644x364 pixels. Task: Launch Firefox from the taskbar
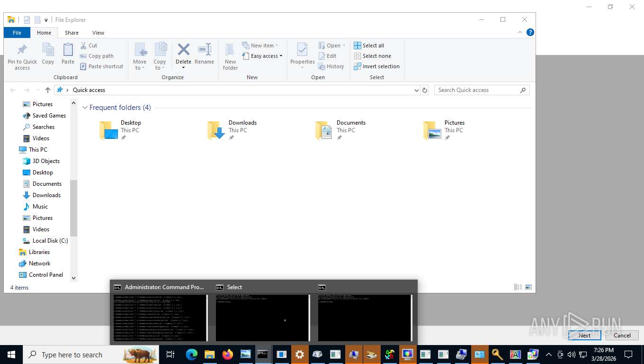coord(228,355)
